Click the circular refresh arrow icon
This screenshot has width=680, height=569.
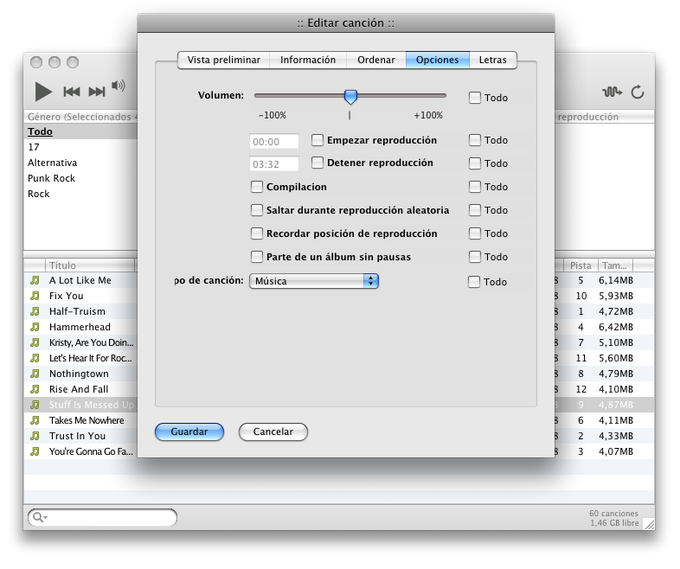637,92
